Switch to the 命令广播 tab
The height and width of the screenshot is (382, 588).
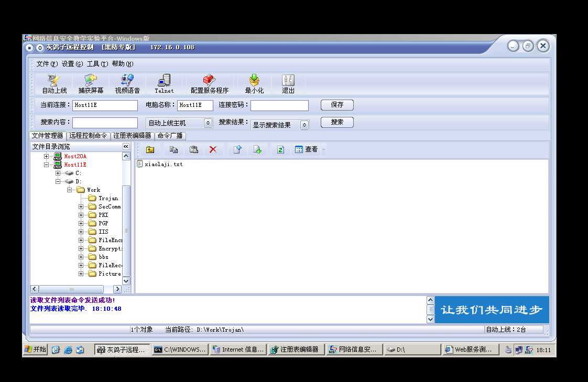click(170, 135)
